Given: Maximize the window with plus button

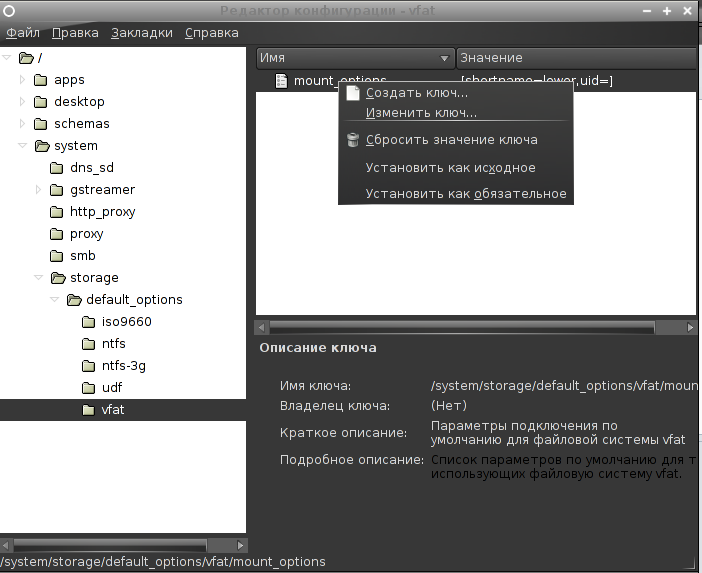Looking at the screenshot, I should (667, 11).
